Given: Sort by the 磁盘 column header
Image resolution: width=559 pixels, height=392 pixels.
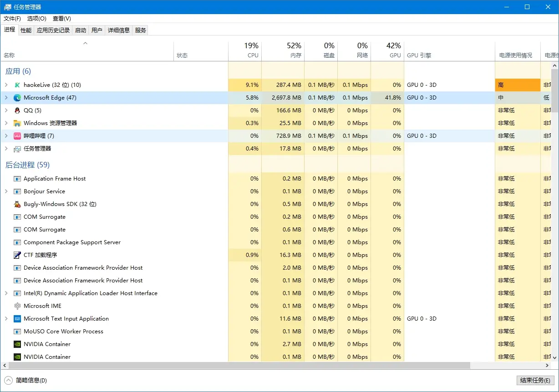Looking at the screenshot, I should (x=321, y=51).
